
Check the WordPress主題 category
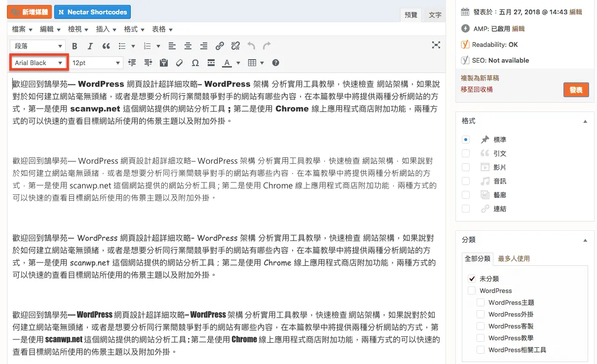pos(481,302)
